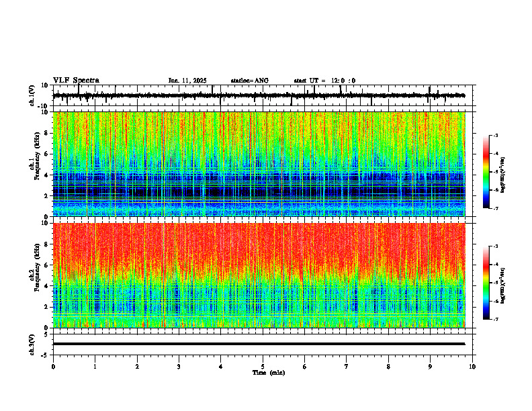532x411 pixels.
Task: Click '-3' on the ch.1 color scale
Action: tap(496, 136)
